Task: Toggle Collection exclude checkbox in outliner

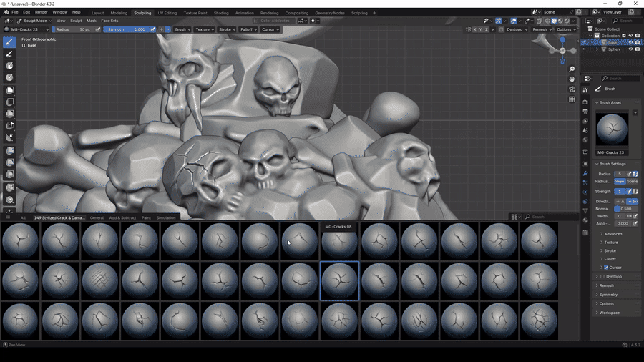Action: (624, 36)
